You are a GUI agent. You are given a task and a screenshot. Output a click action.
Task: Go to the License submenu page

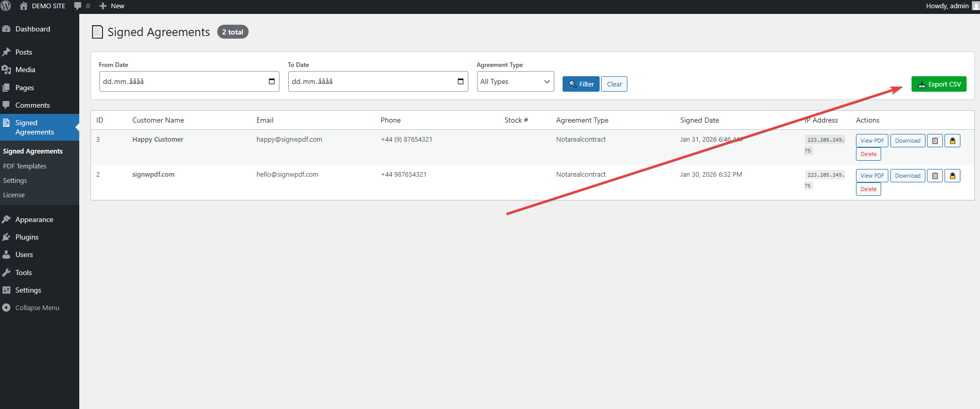click(x=14, y=195)
